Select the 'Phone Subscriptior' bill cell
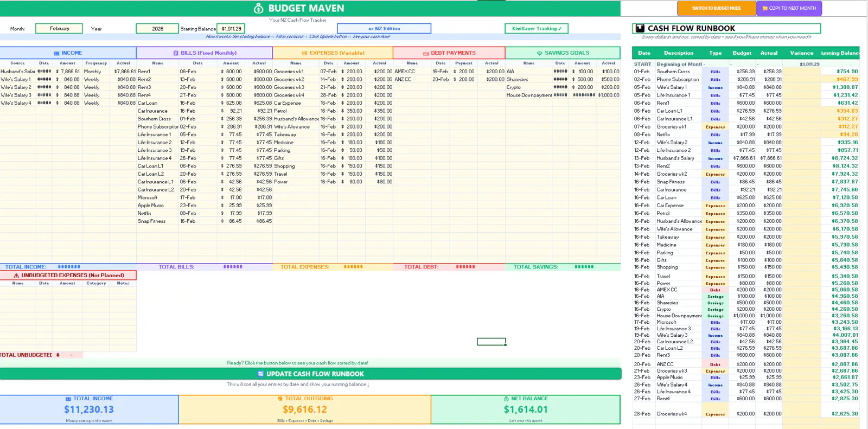The height and width of the screenshot is (429, 868). (x=157, y=126)
